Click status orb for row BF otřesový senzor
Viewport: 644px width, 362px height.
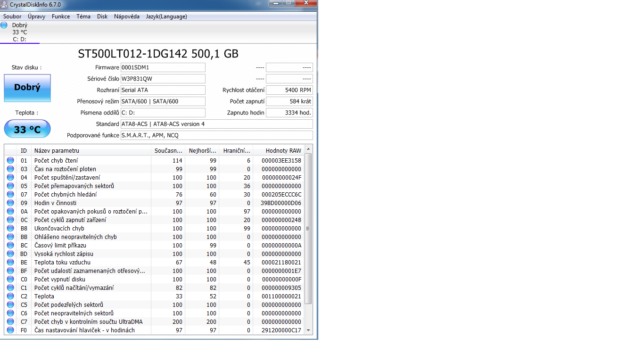click(10, 271)
